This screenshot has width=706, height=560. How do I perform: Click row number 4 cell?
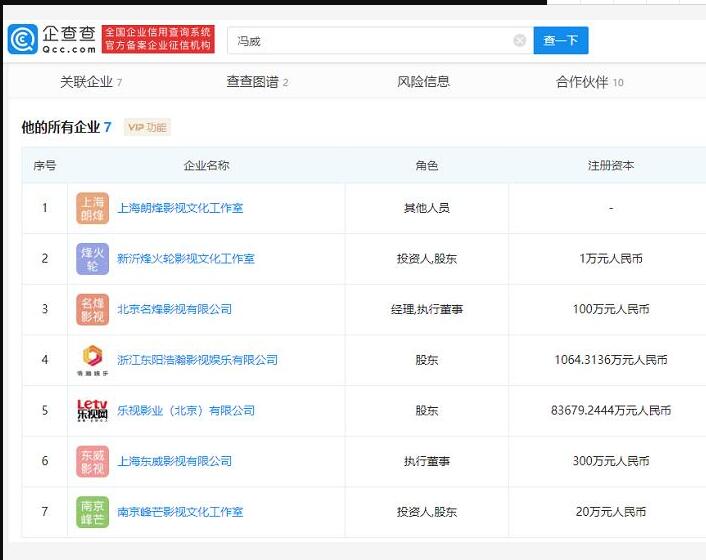click(x=45, y=360)
